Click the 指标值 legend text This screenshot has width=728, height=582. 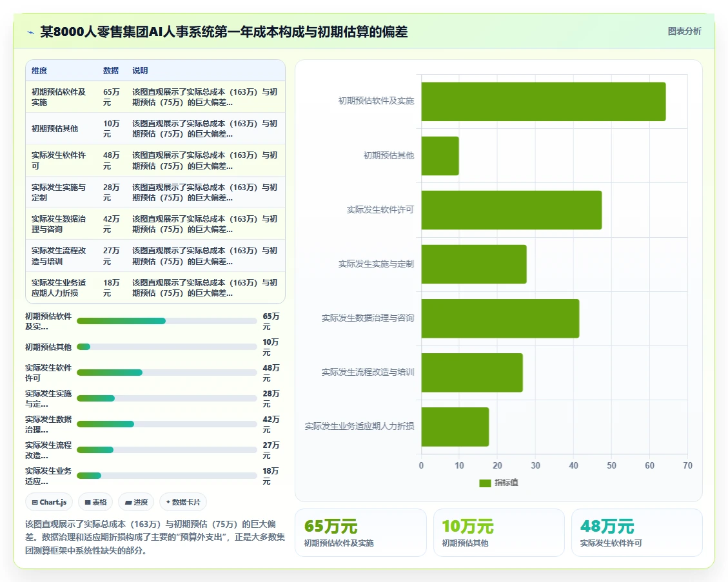point(507,483)
